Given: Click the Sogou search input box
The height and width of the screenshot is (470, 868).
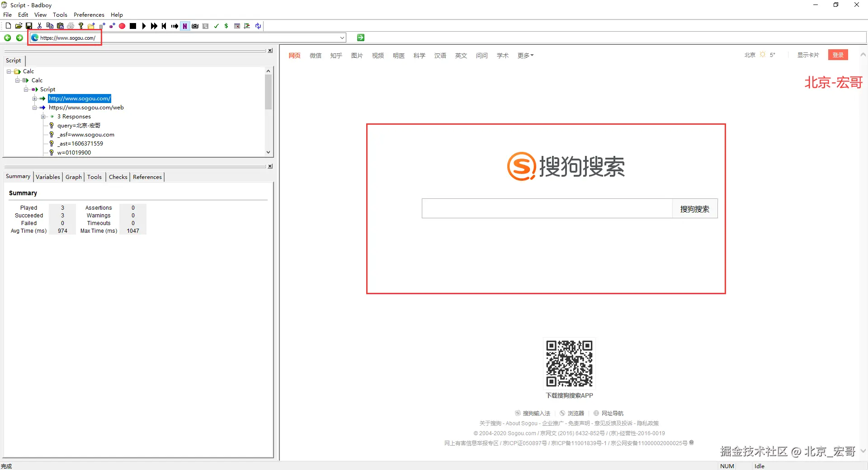Looking at the screenshot, I should click(547, 209).
